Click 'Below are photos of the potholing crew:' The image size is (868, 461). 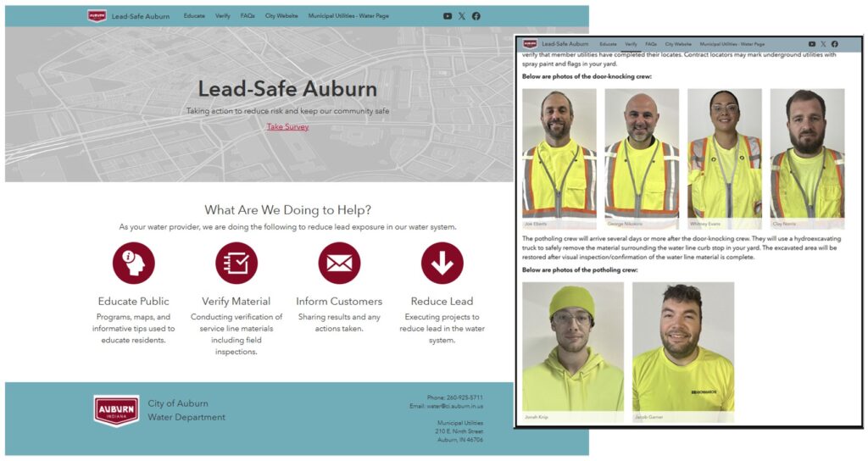click(580, 270)
